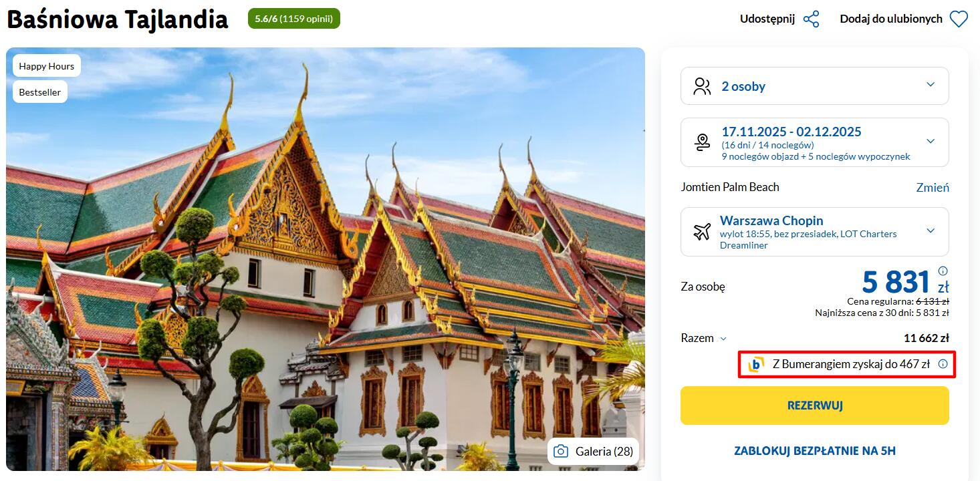Click the Happy Hours tag on the photo

click(47, 66)
